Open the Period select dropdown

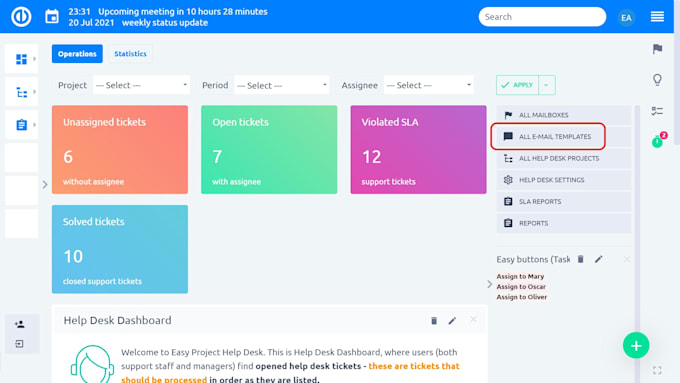281,85
